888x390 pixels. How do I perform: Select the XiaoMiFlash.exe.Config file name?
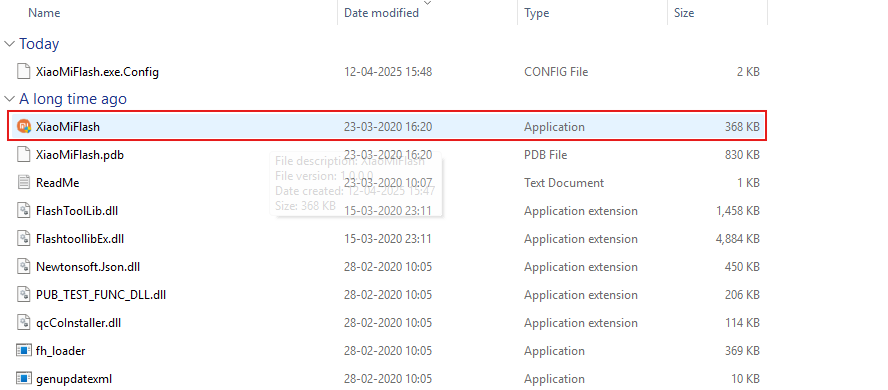pos(97,72)
